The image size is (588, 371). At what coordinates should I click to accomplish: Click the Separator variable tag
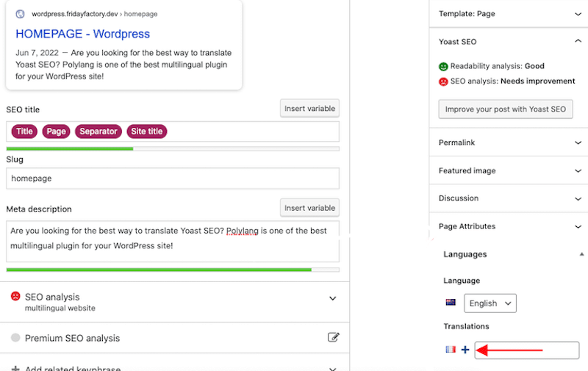click(x=98, y=132)
